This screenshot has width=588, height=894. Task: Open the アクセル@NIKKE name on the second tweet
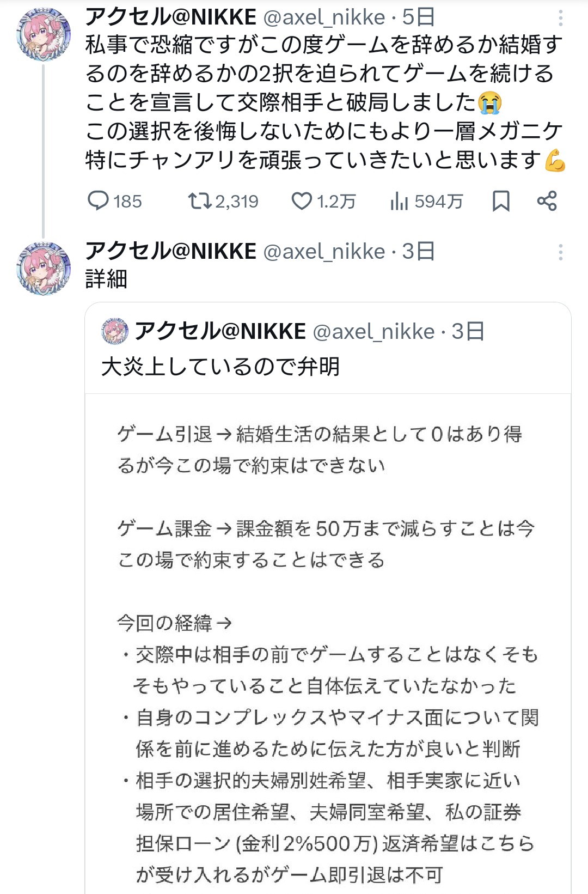[x=171, y=252]
